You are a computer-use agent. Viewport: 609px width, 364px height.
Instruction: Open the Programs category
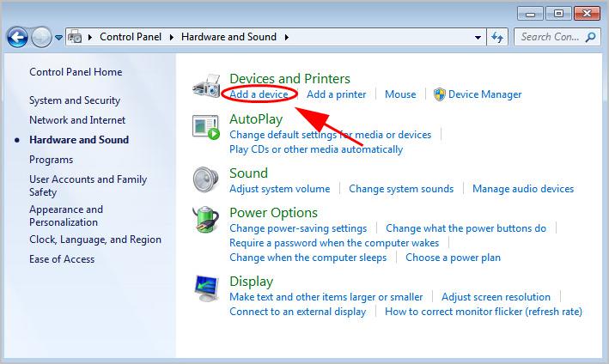[51, 160]
